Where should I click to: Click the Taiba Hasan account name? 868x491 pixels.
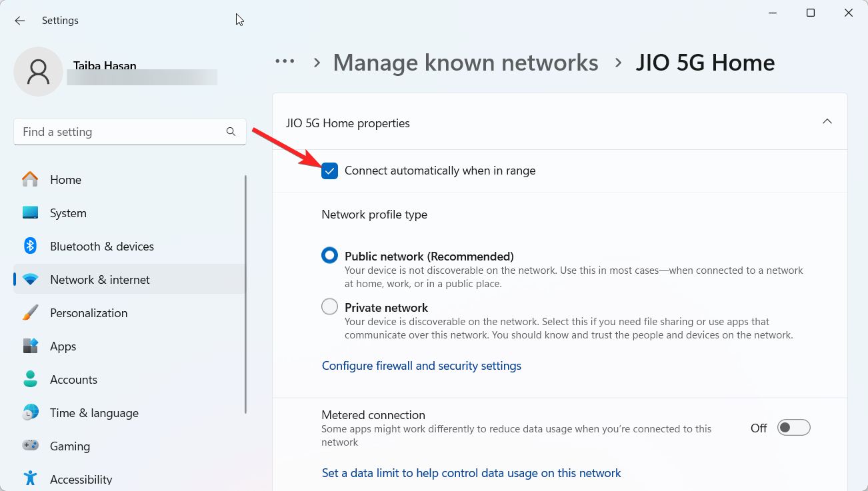(104, 65)
